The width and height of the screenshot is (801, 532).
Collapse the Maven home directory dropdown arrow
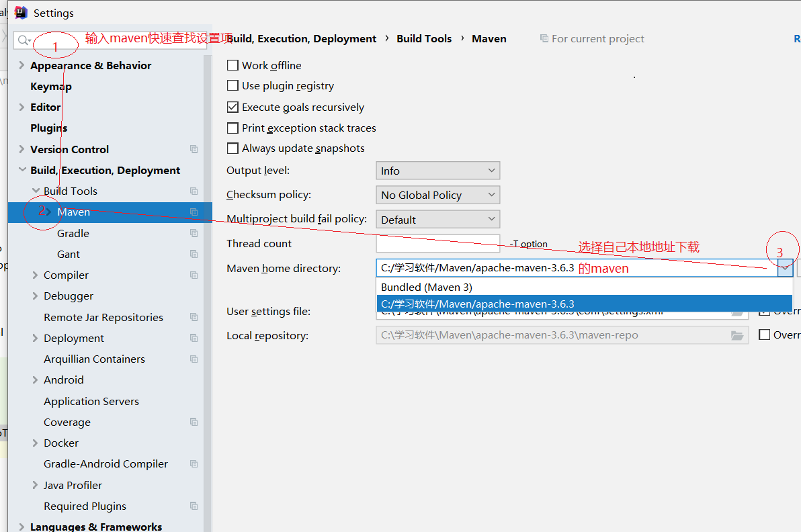785,267
